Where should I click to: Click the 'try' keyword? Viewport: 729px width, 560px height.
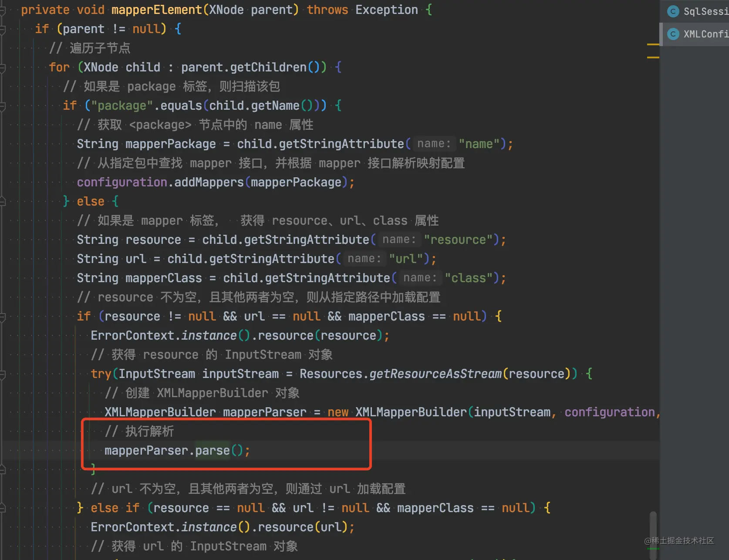(x=101, y=374)
